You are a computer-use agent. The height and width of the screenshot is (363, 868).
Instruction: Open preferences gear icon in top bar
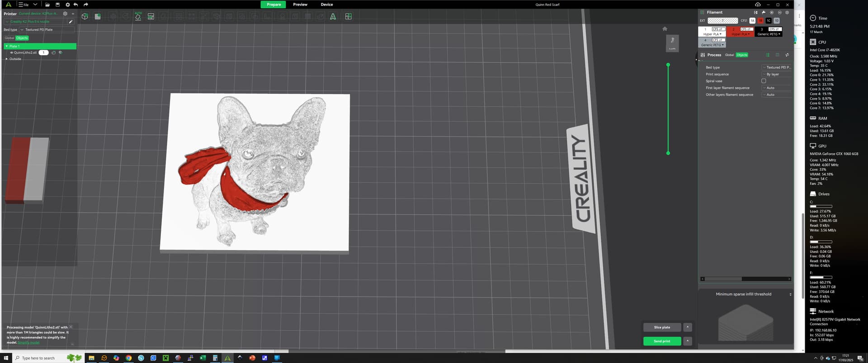point(67,5)
